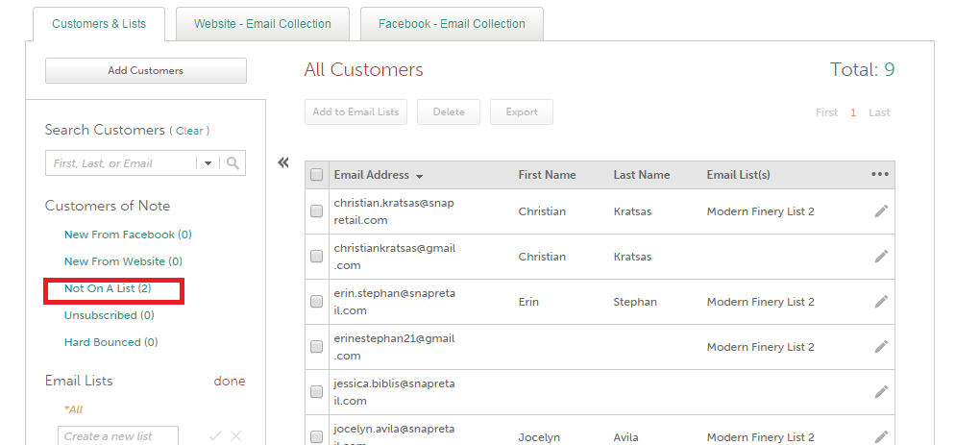The height and width of the screenshot is (445, 980).
Task: Sort by Email Address column arrow
Action: (x=420, y=176)
